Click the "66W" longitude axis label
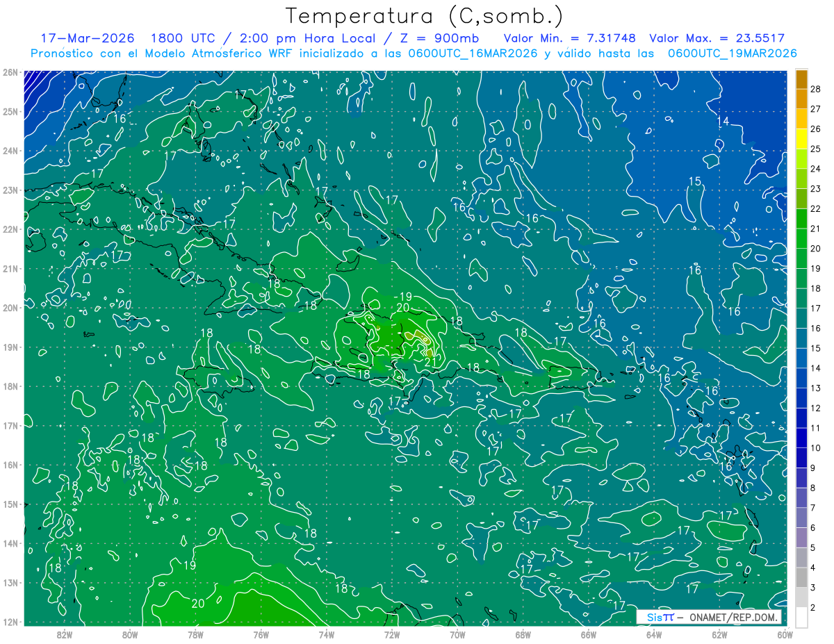 click(589, 634)
